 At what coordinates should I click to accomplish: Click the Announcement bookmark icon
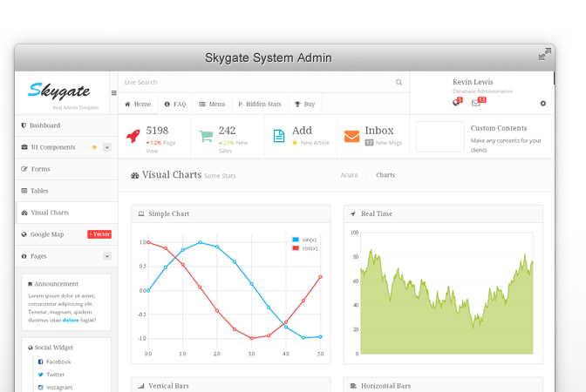tap(30, 284)
